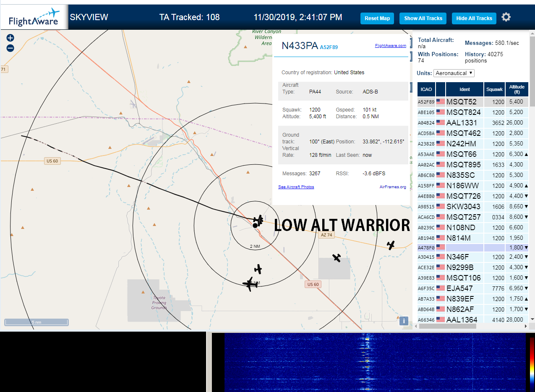Sort by the flag column header

pos(441,89)
